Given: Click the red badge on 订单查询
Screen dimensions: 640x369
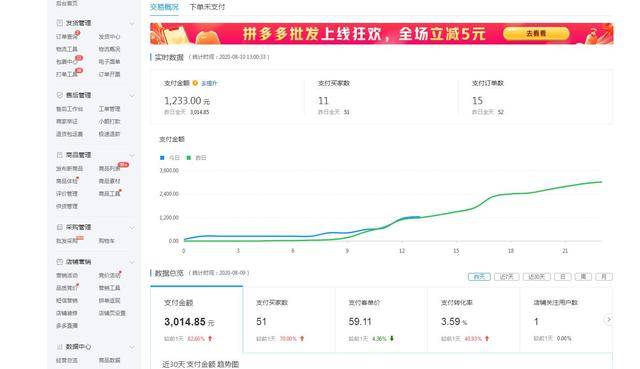Looking at the screenshot, I should coord(77,33).
